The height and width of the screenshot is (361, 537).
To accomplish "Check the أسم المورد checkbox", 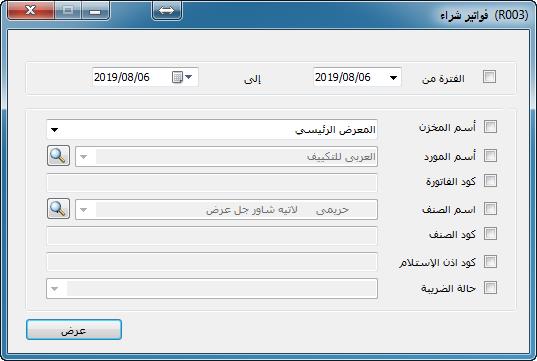I will coord(490,155).
